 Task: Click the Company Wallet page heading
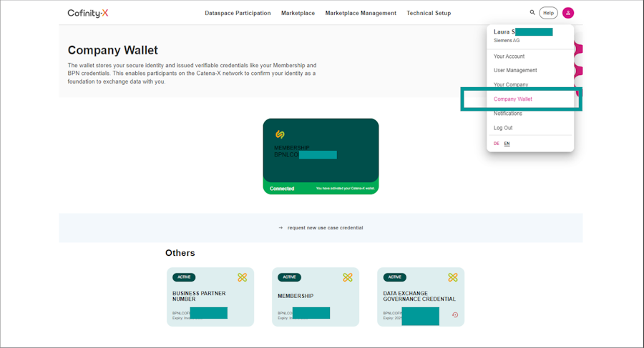112,50
